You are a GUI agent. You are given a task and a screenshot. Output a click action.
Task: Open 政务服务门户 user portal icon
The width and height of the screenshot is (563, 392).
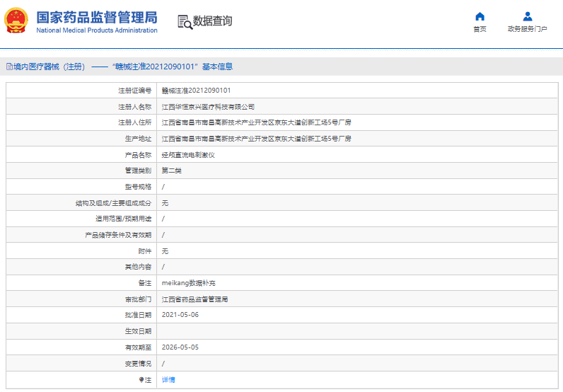[x=528, y=16]
